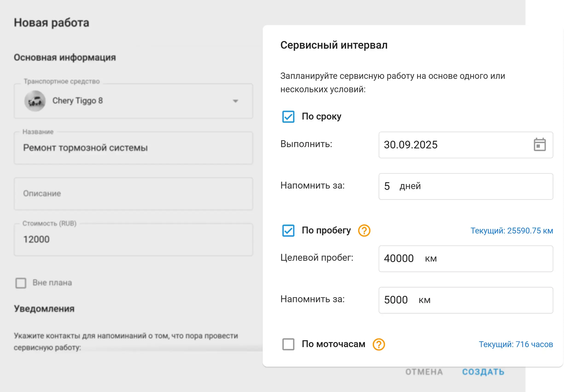This screenshot has height=392, width=564.
Task: Click the Описание text field
Action: [x=133, y=194]
